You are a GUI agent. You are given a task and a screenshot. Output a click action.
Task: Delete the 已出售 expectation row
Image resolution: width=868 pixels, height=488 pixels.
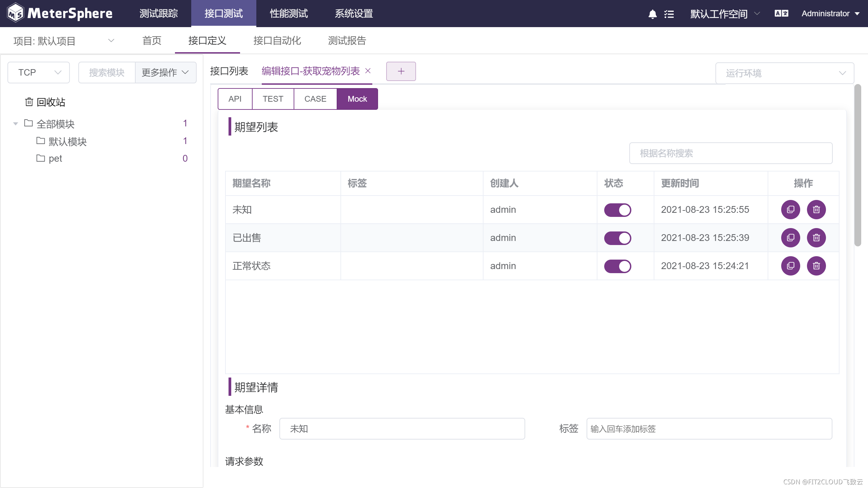pyautogui.click(x=816, y=238)
